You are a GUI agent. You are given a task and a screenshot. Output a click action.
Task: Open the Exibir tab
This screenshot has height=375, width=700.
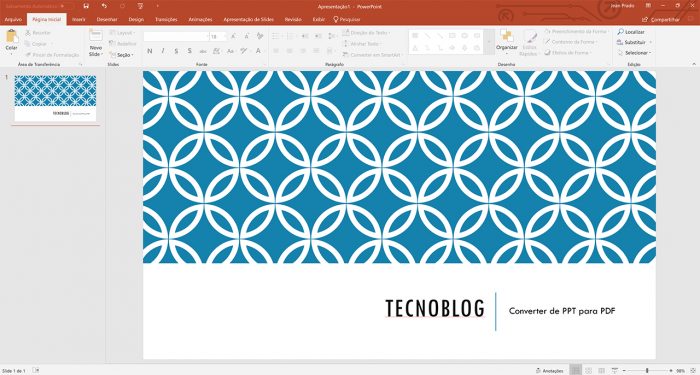(x=319, y=20)
